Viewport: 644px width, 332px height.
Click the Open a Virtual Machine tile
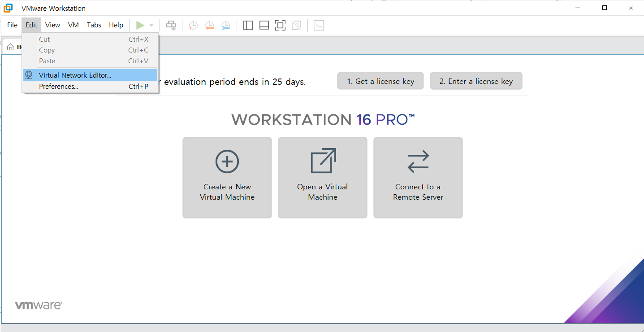323,178
